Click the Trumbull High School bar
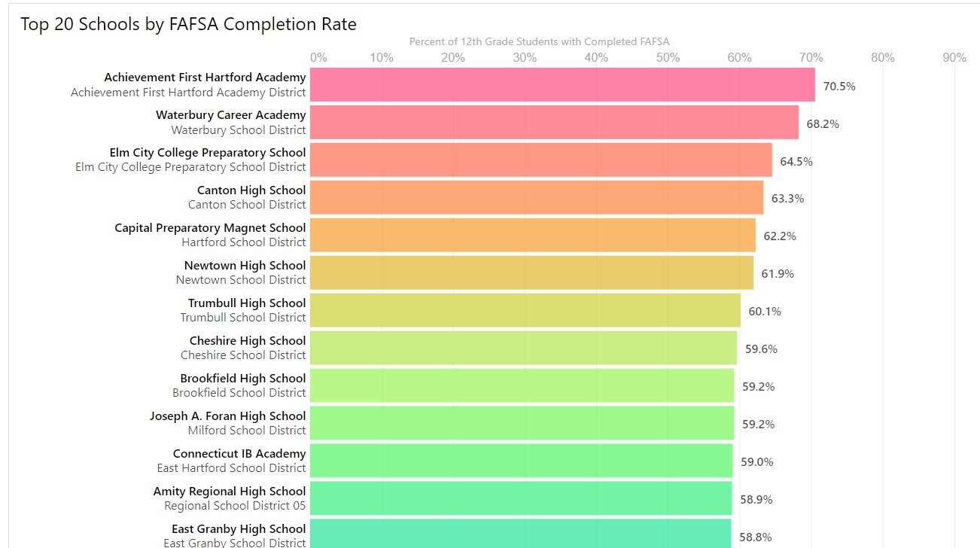980x548 pixels. coord(525,310)
